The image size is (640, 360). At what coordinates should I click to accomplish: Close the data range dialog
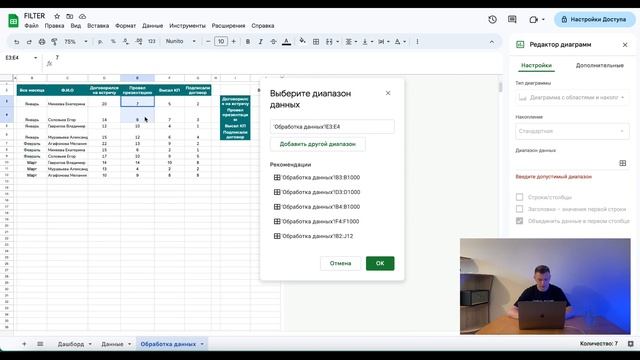[x=388, y=93]
